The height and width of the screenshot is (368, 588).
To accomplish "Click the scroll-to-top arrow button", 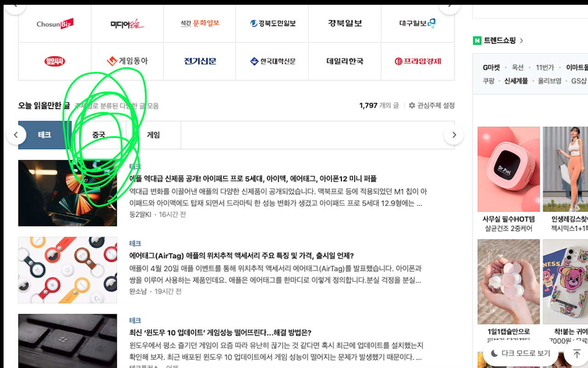I will [577, 353].
